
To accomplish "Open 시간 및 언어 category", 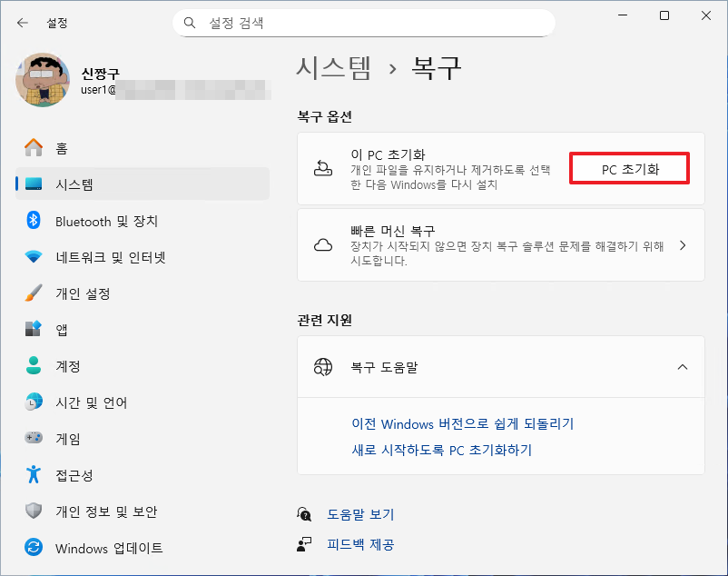I will click(x=143, y=402).
